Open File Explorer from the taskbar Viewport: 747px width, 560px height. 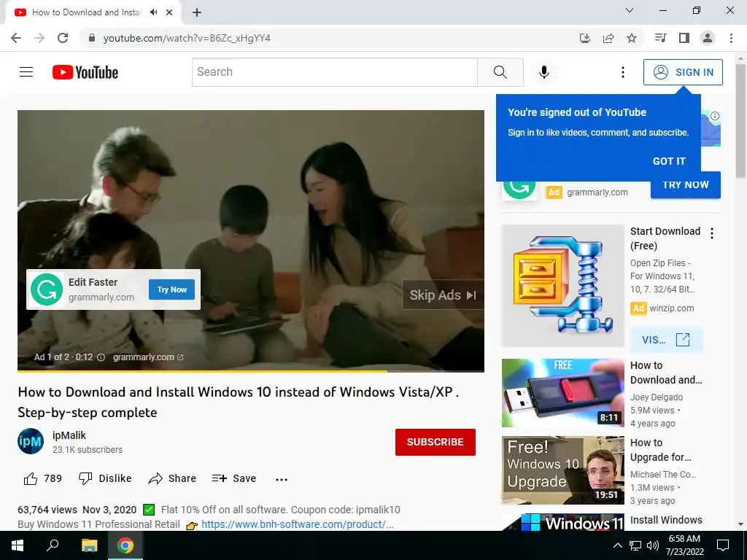pos(89,545)
